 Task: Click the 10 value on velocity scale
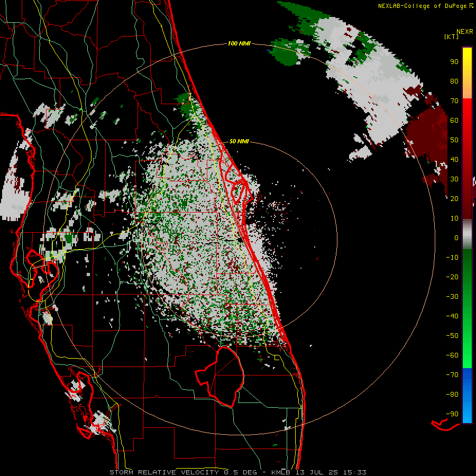click(454, 218)
